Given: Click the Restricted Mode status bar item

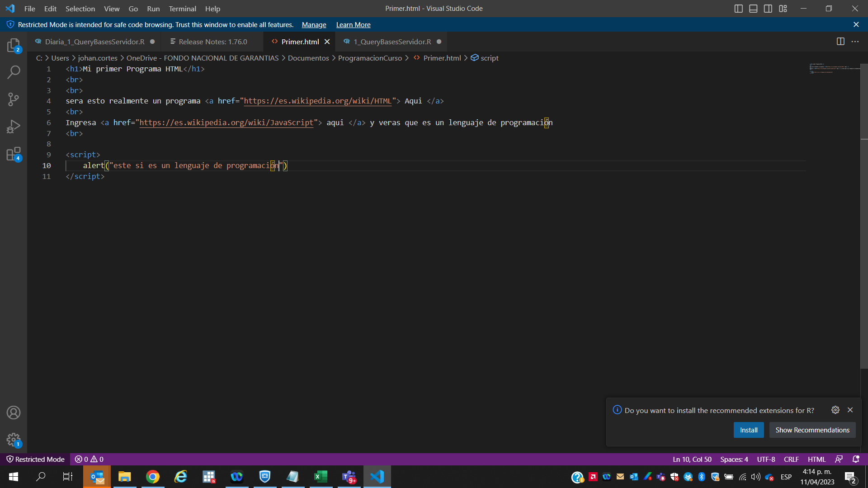Looking at the screenshot, I should pos(35,459).
